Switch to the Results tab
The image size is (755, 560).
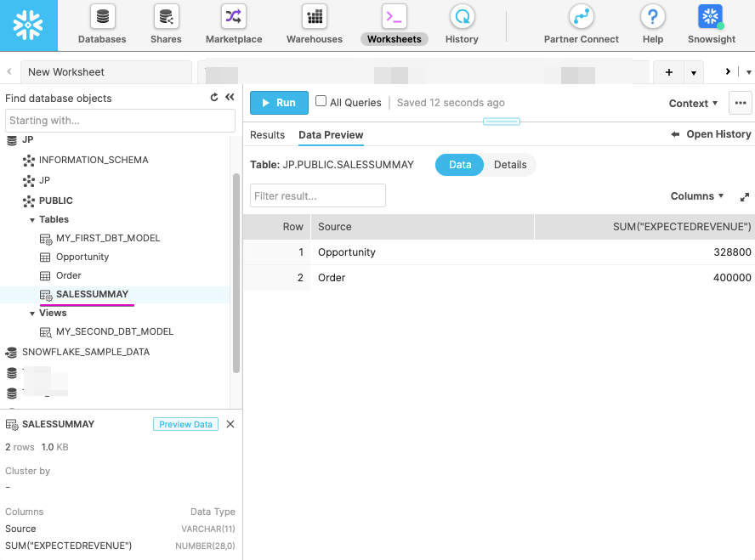coord(267,135)
